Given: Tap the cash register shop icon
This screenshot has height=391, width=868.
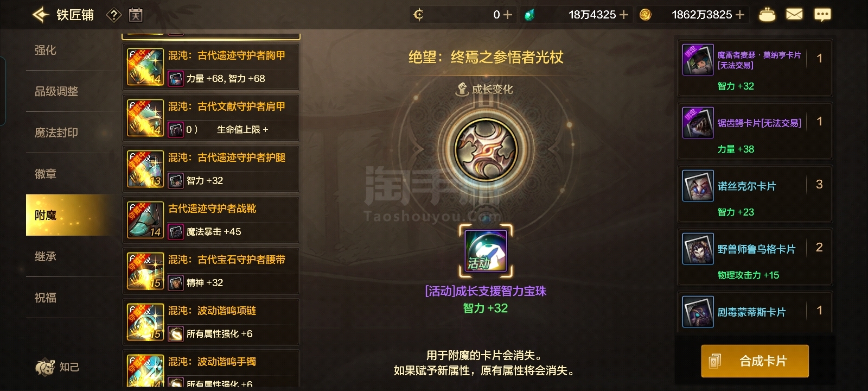Looking at the screenshot, I should tap(767, 15).
